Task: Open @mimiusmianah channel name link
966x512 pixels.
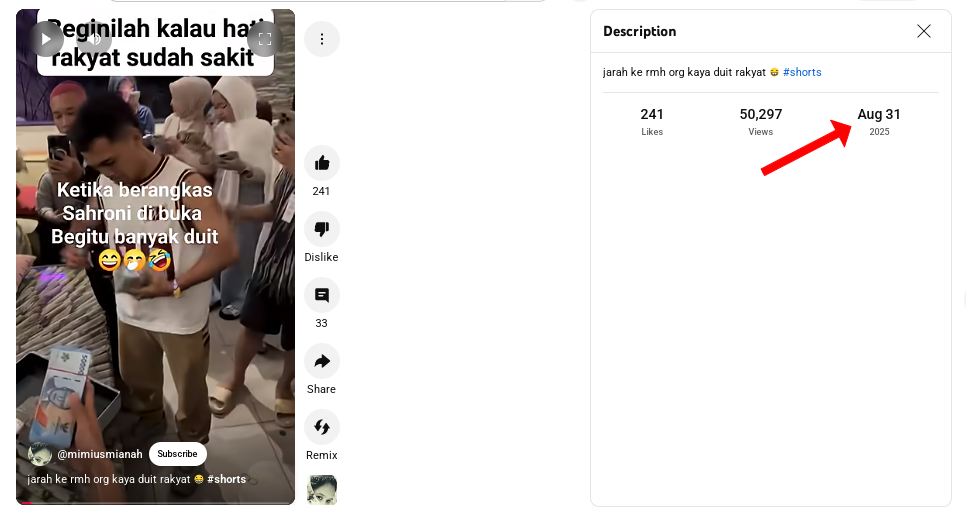Action: coord(100,454)
